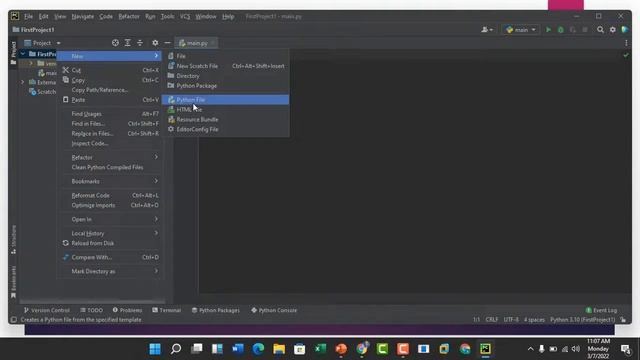The width and height of the screenshot is (640, 360).
Task: Choose HTML File from the New submenu
Action: click(x=225, y=109)
